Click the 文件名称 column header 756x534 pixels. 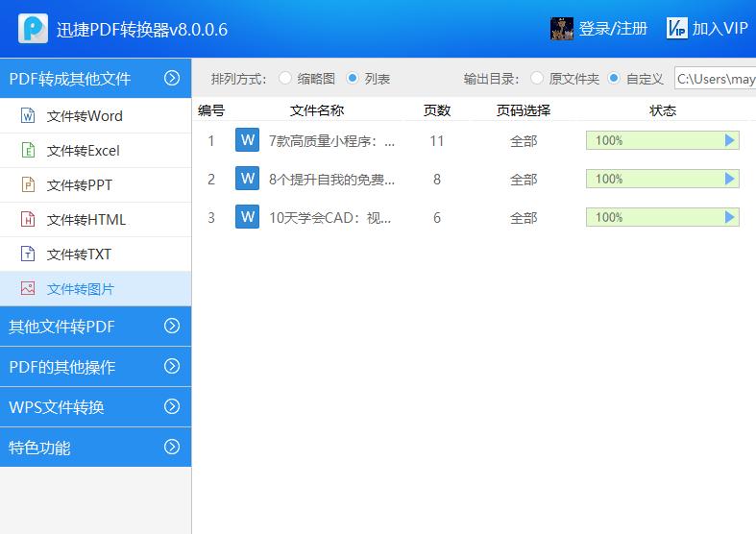317,110
